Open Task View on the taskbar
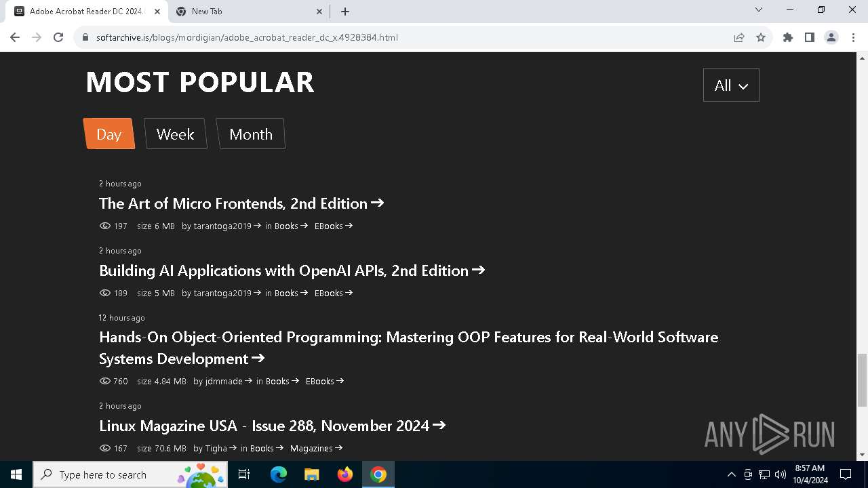This screenshot has width=868, height=488. click(244, 474)
